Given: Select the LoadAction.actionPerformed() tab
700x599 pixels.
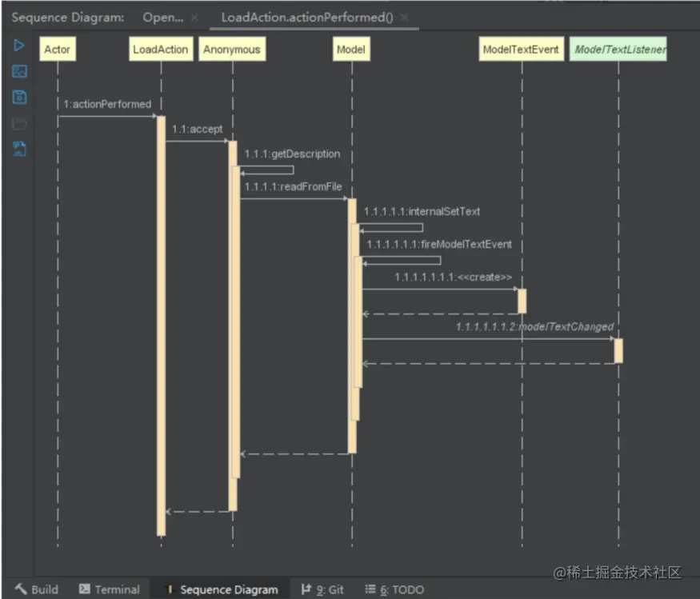Looking at the screenshot, I should pos(307,18).
